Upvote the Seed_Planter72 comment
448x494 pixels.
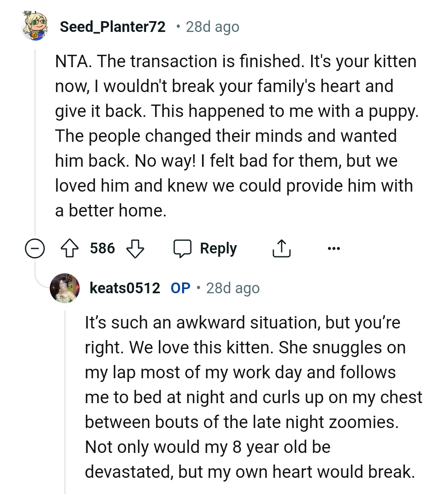click(70, 249)
